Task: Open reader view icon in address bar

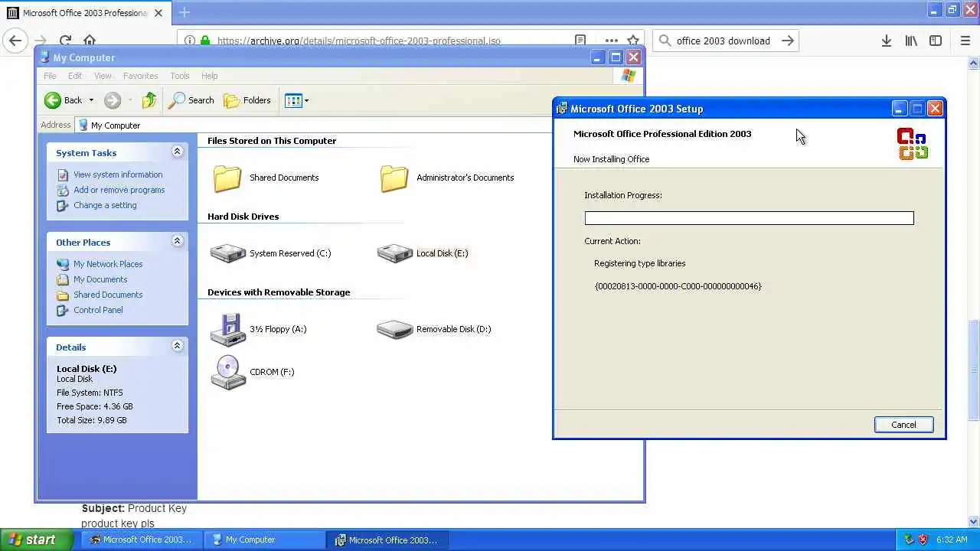Action: click(x=580, y=41)
